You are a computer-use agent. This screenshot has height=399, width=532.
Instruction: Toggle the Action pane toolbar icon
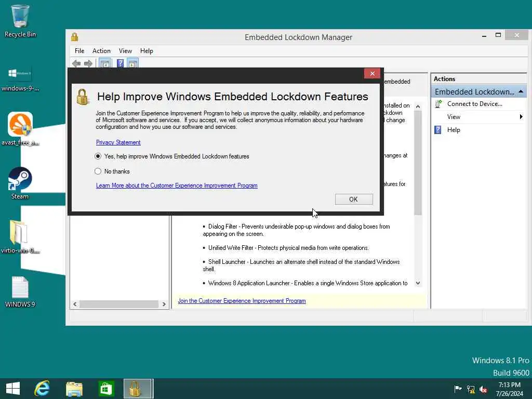(x=132, y=63)
